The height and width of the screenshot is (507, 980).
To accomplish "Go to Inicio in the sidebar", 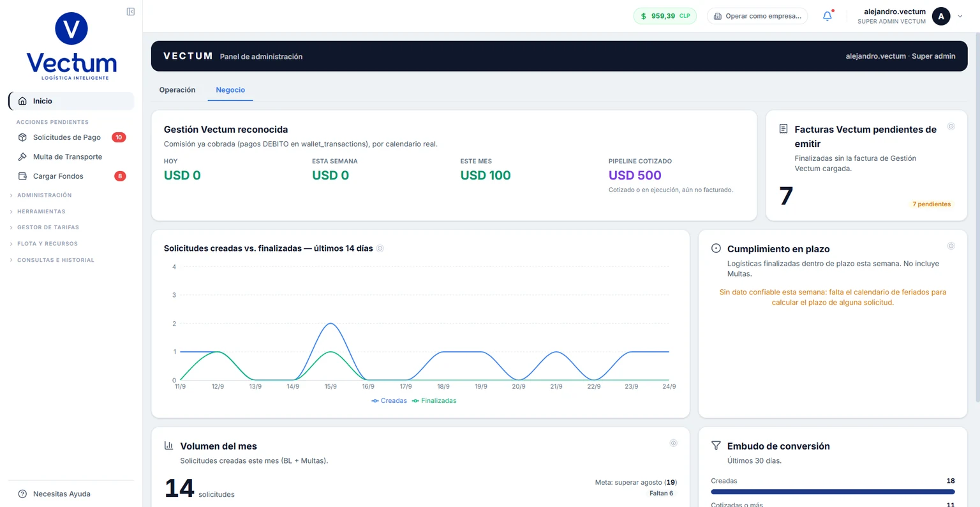I will [71, 101].
